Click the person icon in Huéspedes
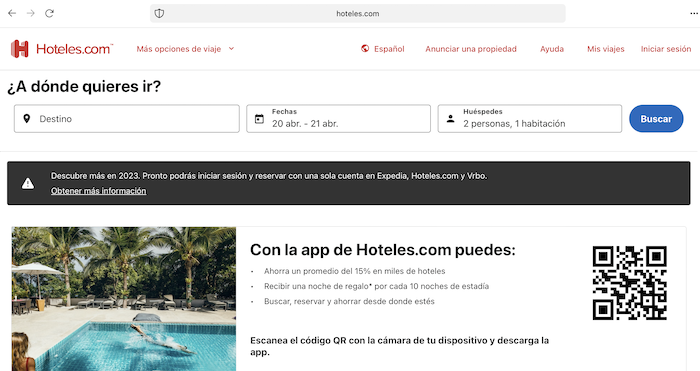The width and height of the screenshot is (700, 371). [x=450, y=119]
